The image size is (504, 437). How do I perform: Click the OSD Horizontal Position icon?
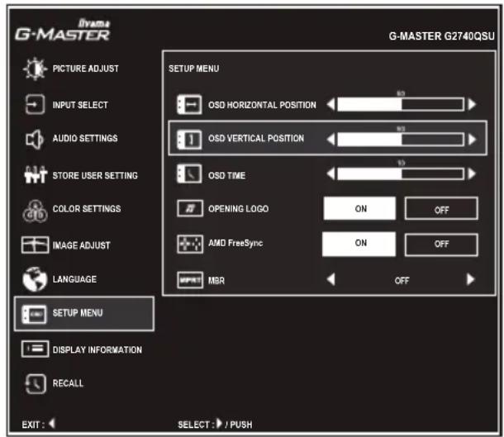(189, 104)
